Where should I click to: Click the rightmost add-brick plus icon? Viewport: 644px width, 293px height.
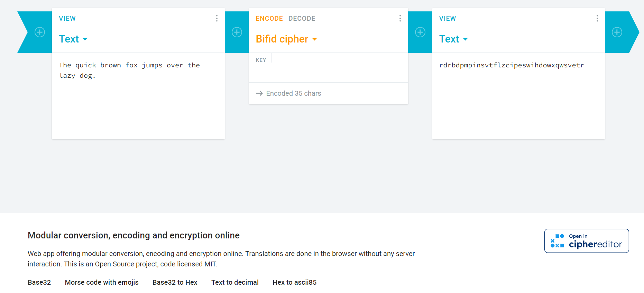click(x=617, y=32)
